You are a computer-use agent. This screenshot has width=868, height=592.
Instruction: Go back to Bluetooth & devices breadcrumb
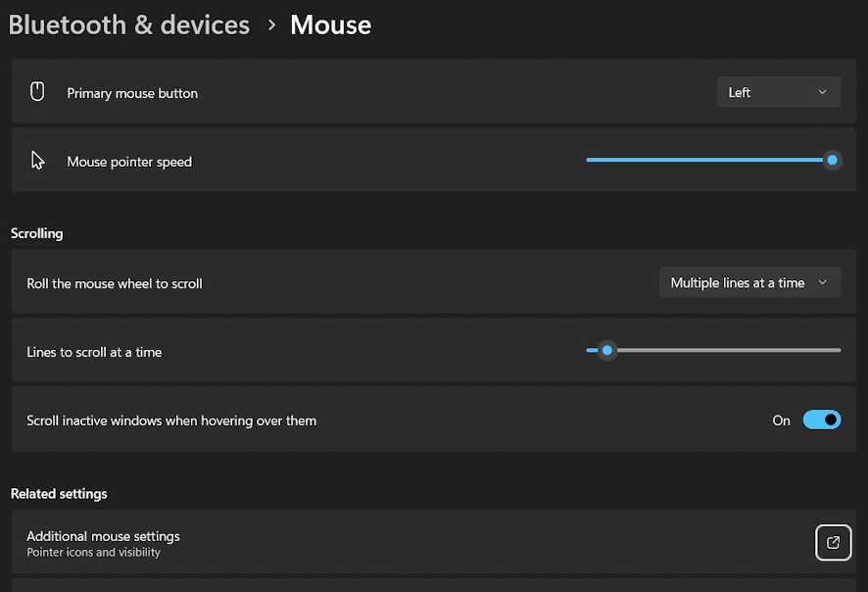129,25
